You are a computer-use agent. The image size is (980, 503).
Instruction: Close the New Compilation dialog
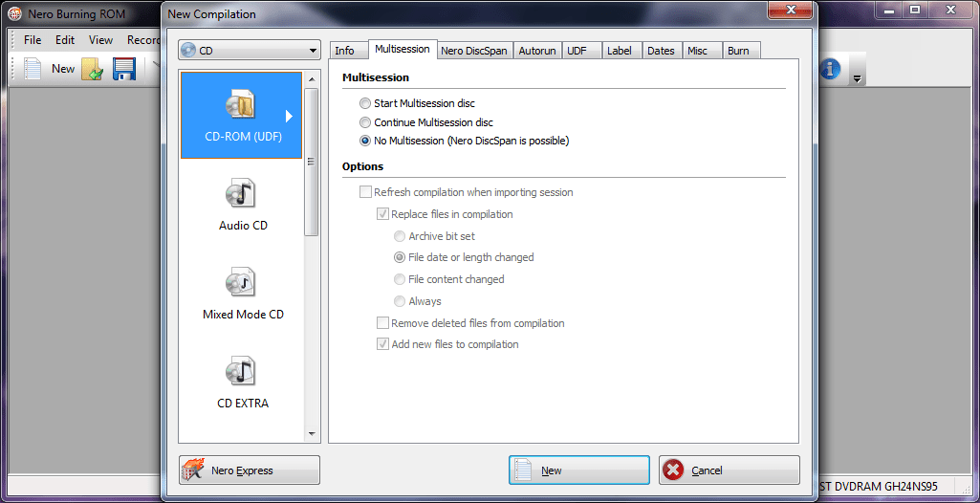pyautogui.click(x=792, y=10)
